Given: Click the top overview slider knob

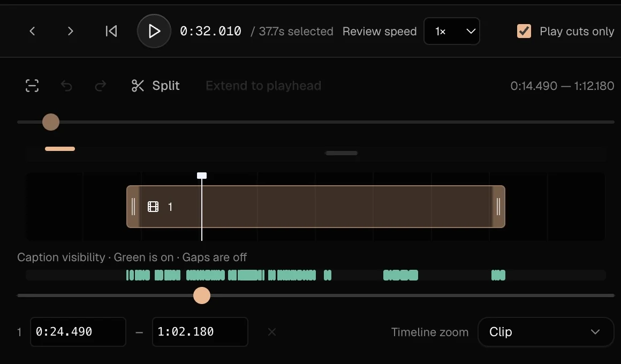Looking at the screenshot, I should click(x=51, y=122).
